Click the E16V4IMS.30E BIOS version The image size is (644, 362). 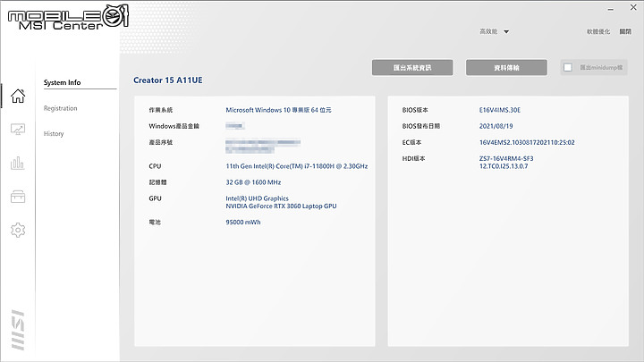(x=500, y=110)
